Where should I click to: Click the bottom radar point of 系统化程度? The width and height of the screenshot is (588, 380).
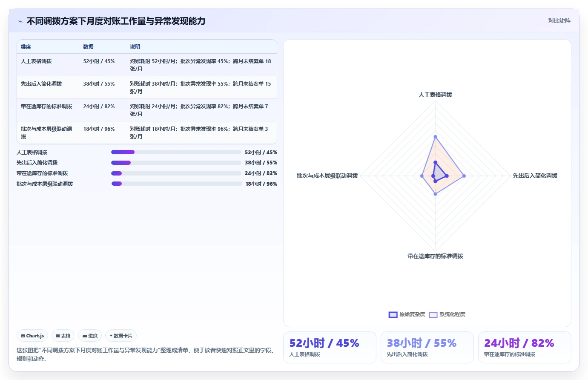435,194
